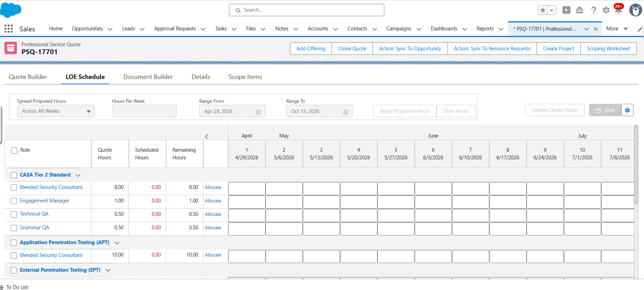Open the App Launcher grid icon

(9, 29)
